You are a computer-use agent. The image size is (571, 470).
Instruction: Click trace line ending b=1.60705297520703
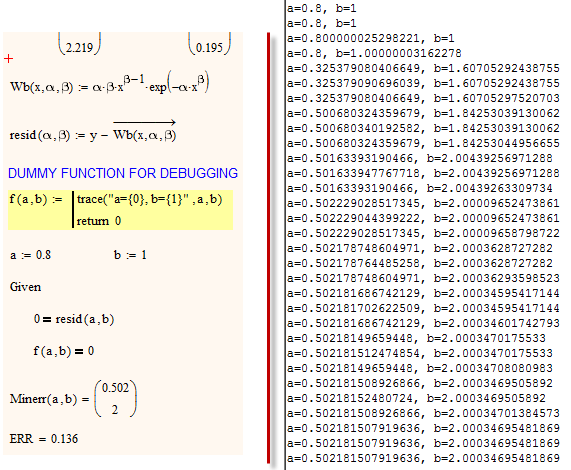point(423,98)
